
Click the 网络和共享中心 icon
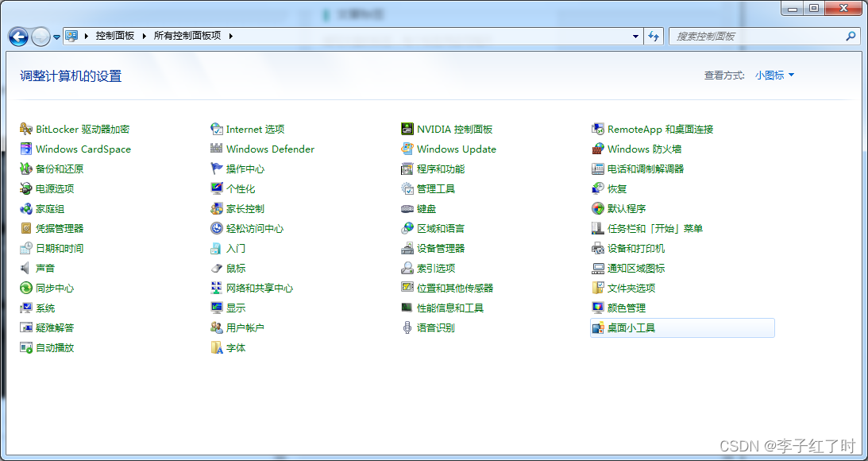click(x=217, y=288)
